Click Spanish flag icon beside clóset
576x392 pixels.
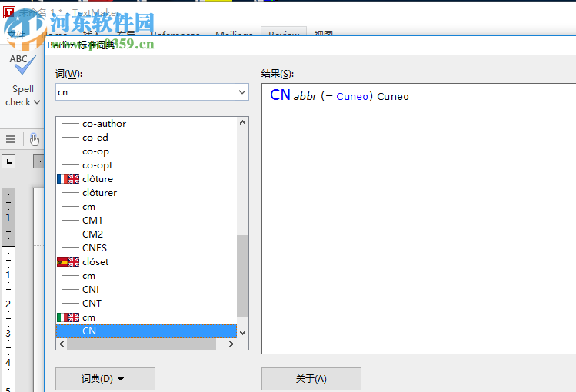tap(62, 262)
